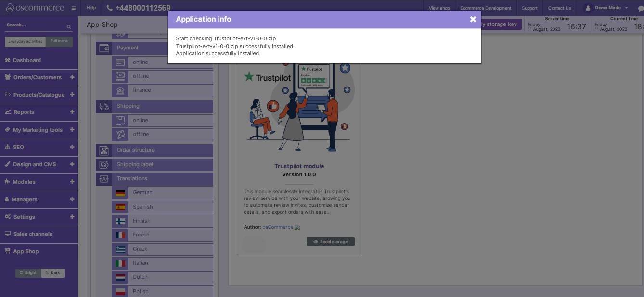Switch theme to Dark
Screen dimensions: 644x297
(x=53, y=273)
